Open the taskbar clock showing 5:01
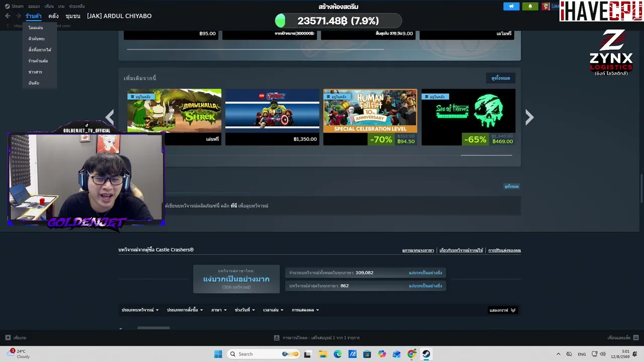This screenshot has width=644, height=362. (621, 354)
